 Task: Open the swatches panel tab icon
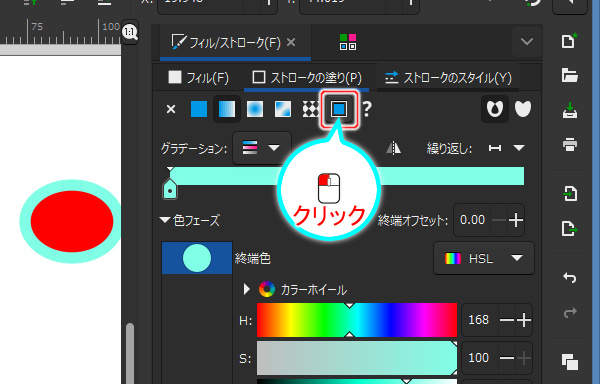pyautogui.click(x=348, y=42)
